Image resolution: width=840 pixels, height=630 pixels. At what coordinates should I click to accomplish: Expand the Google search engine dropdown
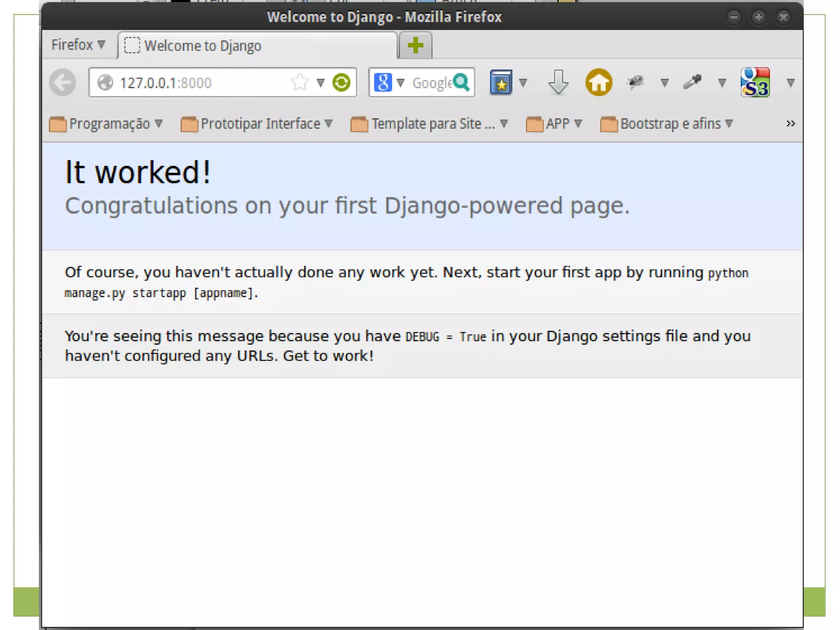tap(400, 82)
